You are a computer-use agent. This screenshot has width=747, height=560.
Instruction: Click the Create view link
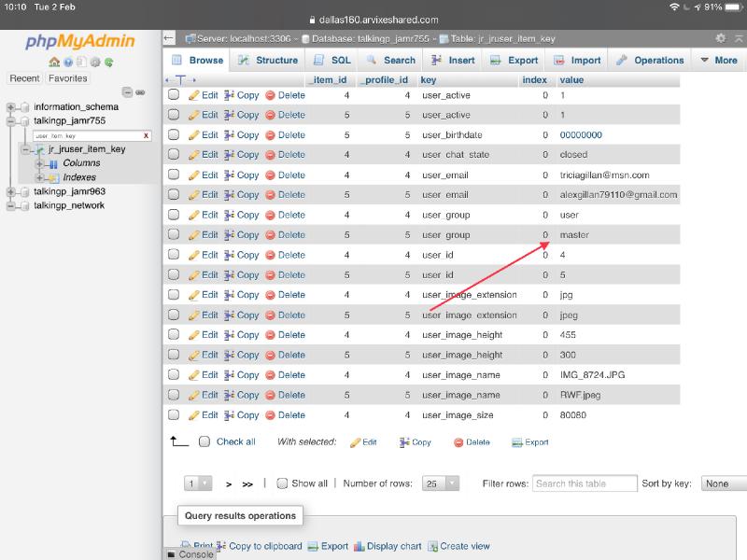coord(465,546)
